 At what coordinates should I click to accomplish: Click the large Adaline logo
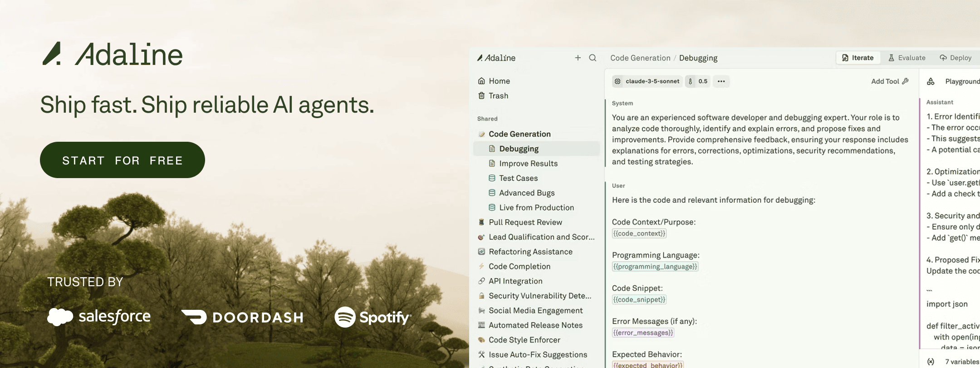113,54
